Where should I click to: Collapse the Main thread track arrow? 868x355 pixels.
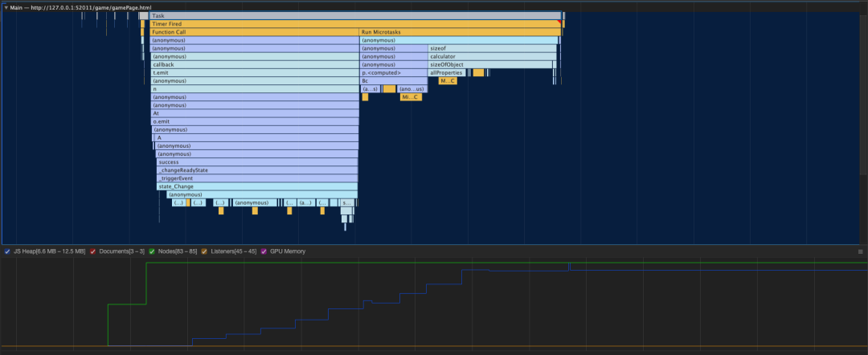(5, 7)
